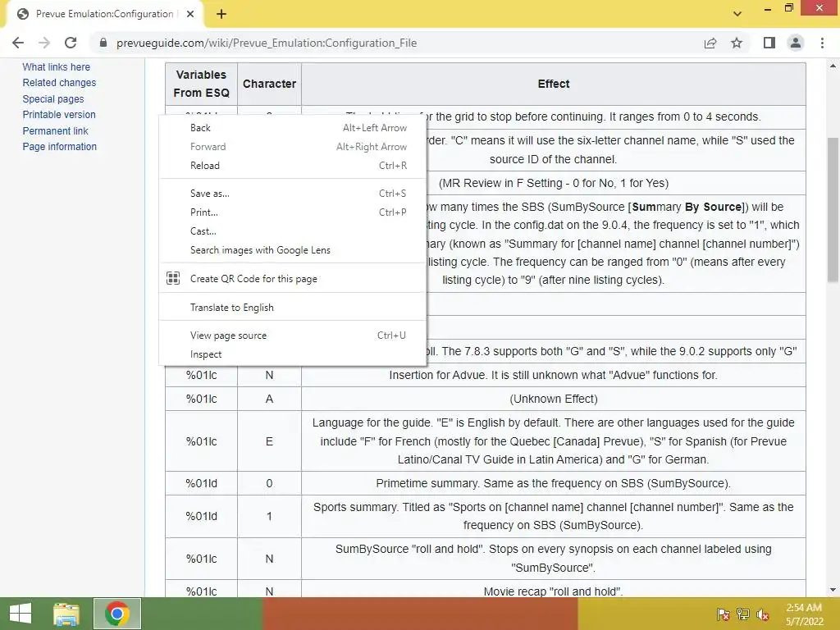Click the muted volume tray icon

(763, 614)
